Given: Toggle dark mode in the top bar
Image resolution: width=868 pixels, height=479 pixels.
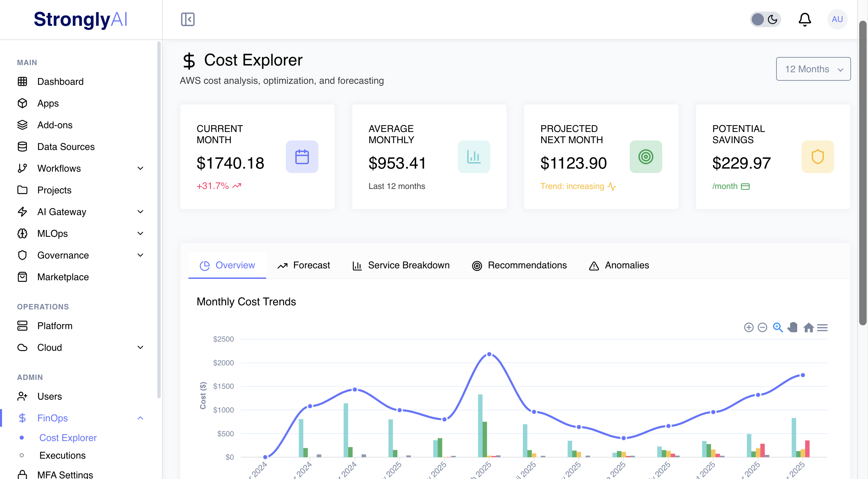Looking at the screenshot, I should (765, 19).
